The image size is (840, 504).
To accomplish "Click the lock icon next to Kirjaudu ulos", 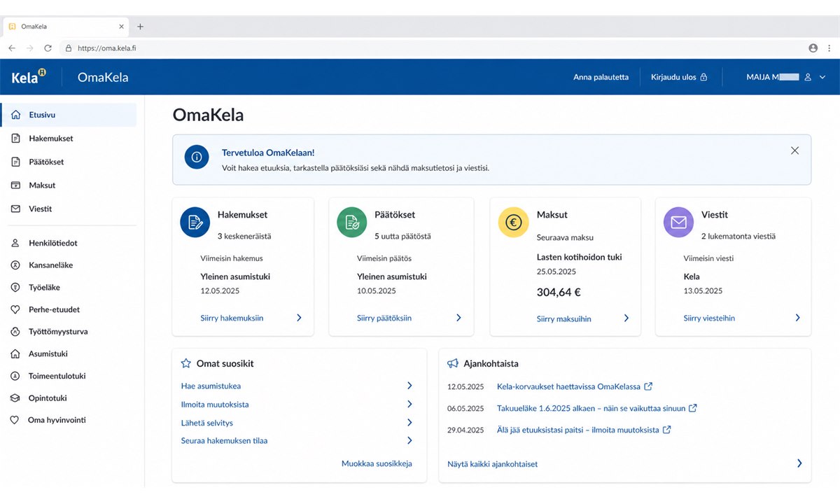I will [703, 77].
